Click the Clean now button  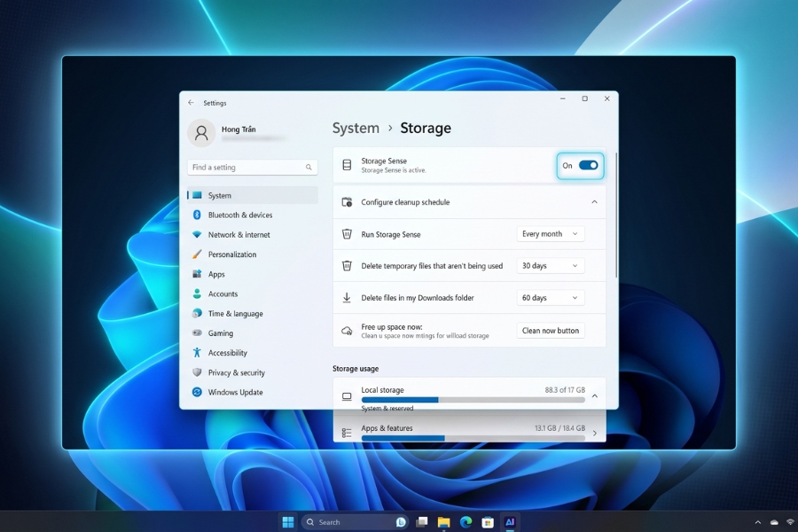pyautogui.click(x=550, y=331)
